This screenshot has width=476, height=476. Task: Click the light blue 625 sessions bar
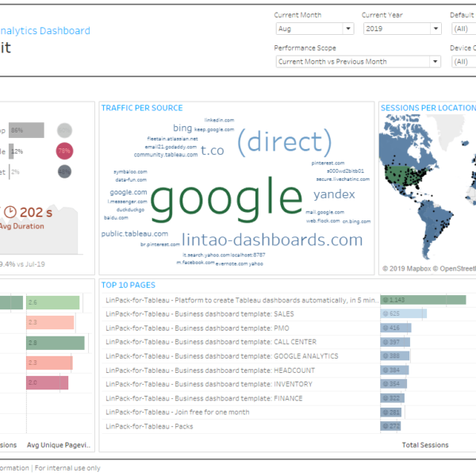(x=404, y=313)
